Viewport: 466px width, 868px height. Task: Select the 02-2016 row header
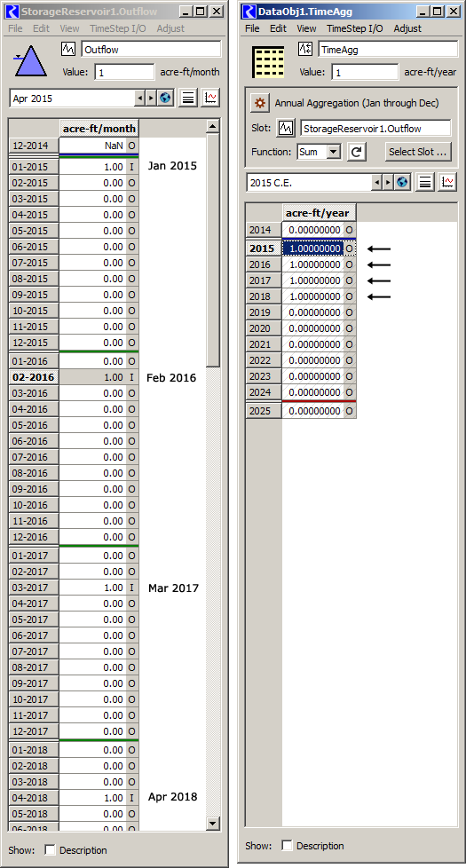click(x=33, y=377)
